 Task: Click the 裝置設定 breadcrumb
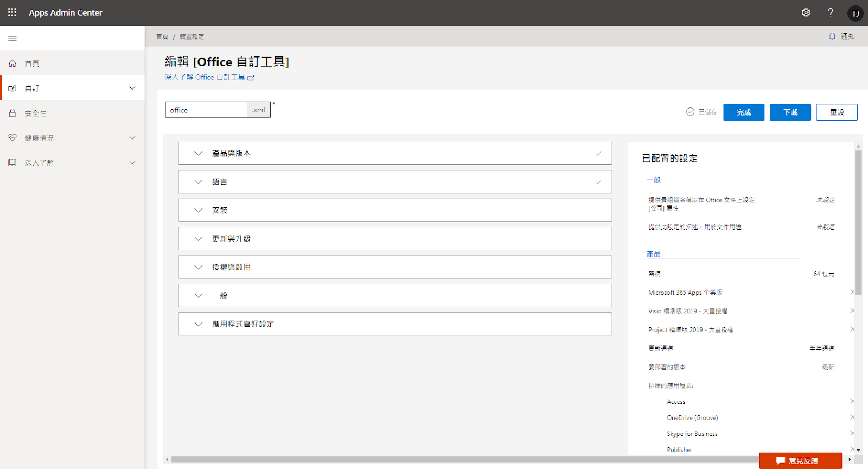192,36
